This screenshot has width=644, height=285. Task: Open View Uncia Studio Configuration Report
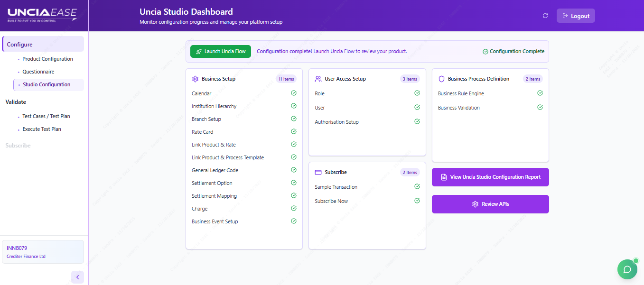(490, 177)
